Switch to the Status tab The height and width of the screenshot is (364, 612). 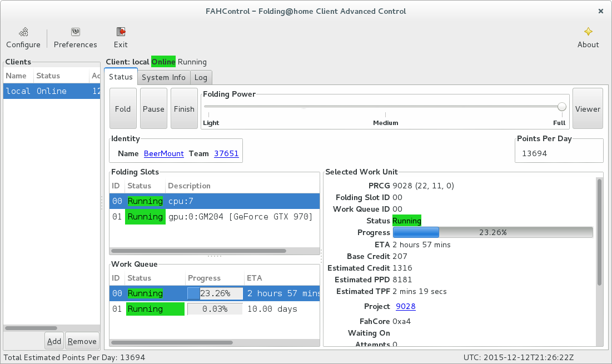pyautogui.click(x=121, y=77)
